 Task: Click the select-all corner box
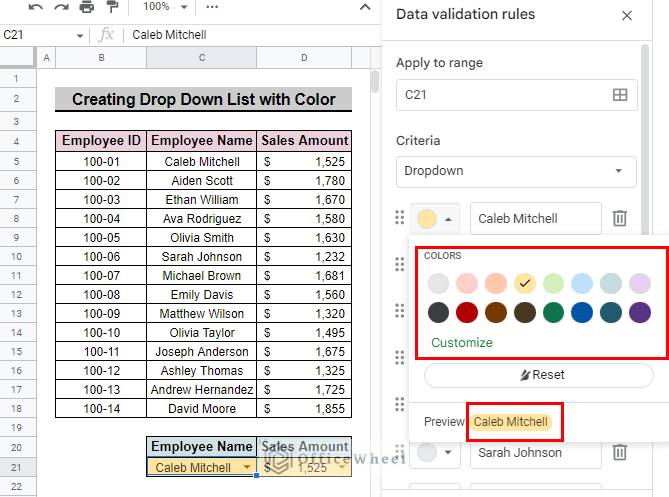coord(17,57)
